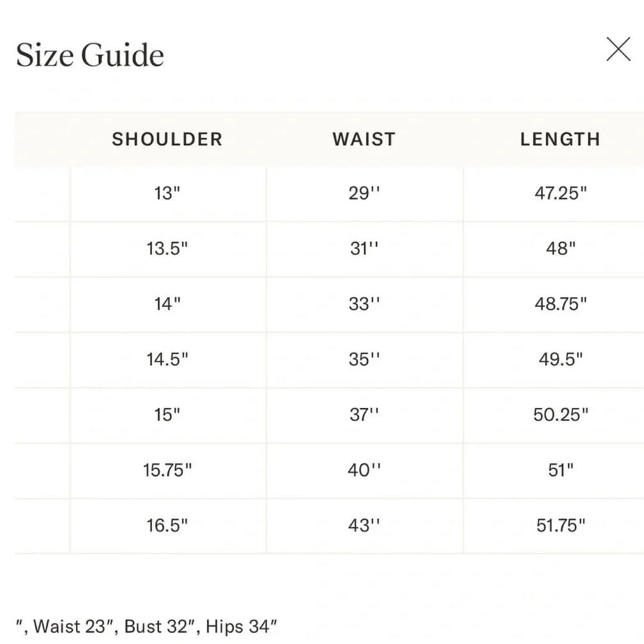Screen dimensions: 644x644
Task: Click the WAIST column header
Action: [x=364, y=139]
